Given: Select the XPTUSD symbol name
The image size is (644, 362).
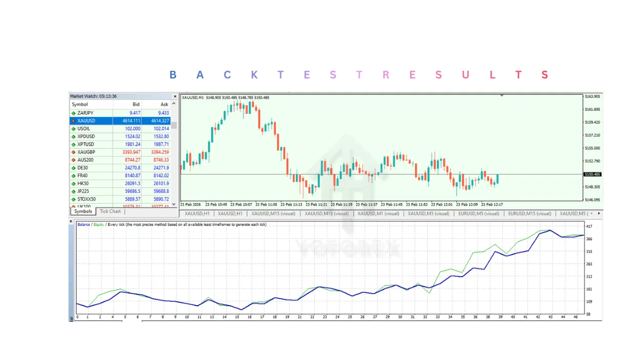Looking at the screenshot, I should pos(86,144).
